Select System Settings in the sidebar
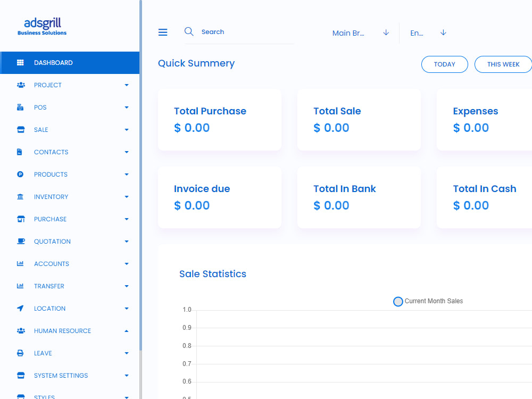This screenshot has width=532, height=399. pos(61,375)
